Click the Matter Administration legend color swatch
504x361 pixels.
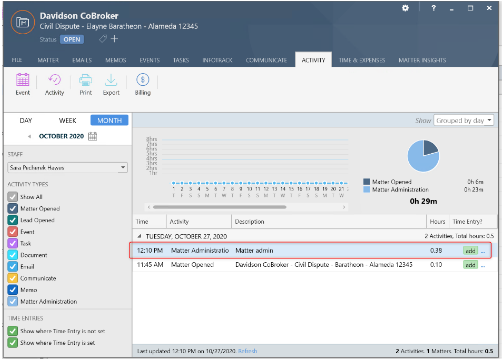367,190
